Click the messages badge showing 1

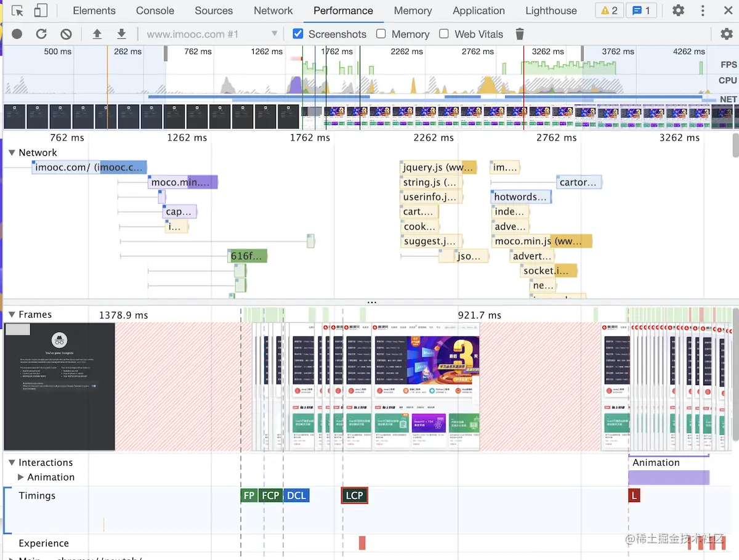pyautogui.click(x=642, y=10)
